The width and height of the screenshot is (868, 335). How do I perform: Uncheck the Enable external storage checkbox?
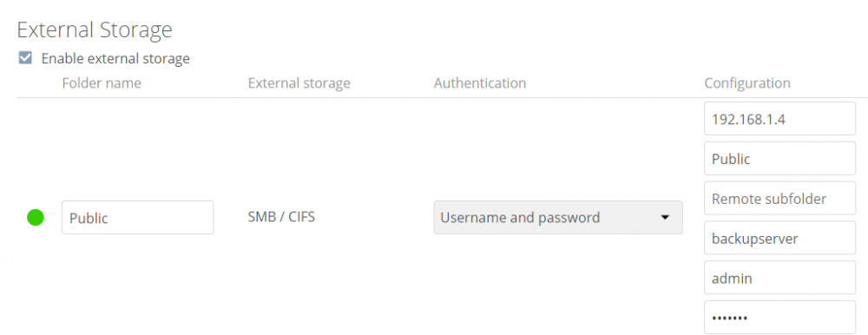click(x=25, y=58)
